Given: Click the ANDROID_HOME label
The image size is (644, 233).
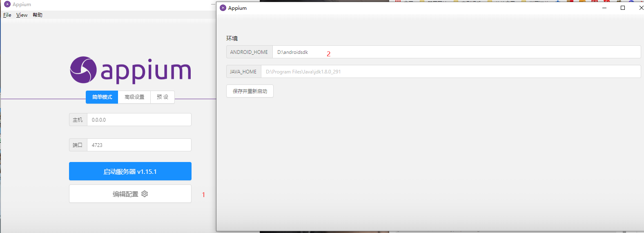Looking at the screenshot, I should 249,52.
